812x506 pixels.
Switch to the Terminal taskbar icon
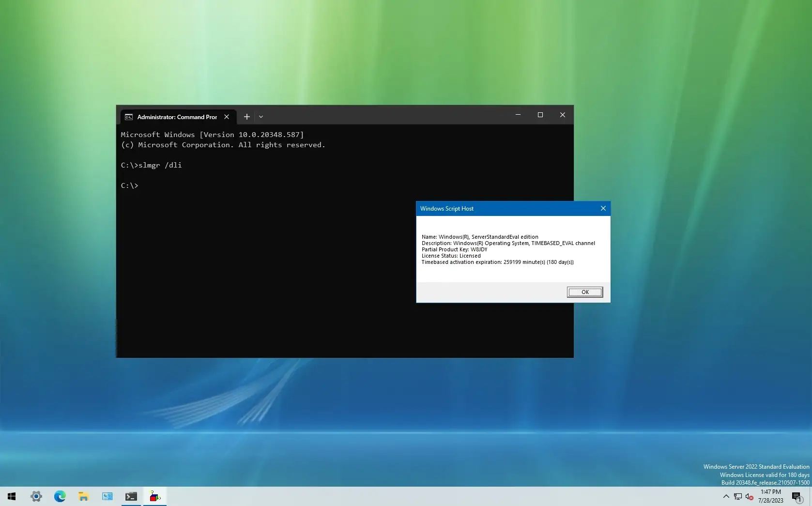click(131, 496)
